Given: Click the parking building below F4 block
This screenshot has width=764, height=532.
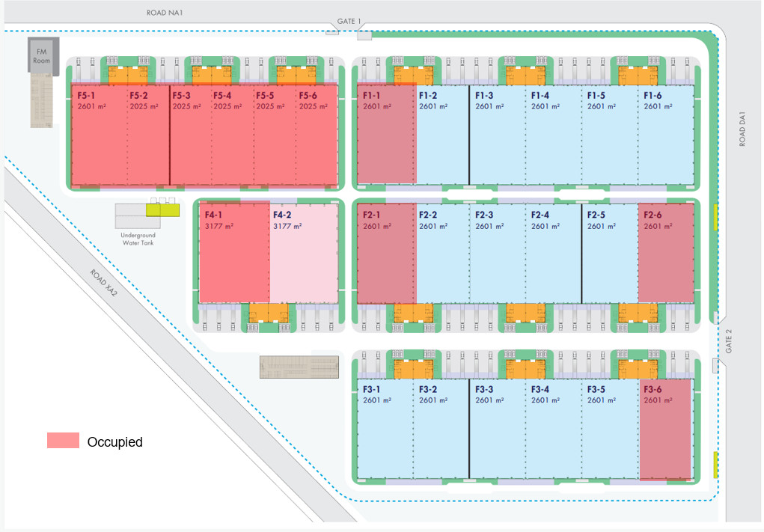Looking at the screenshot, I should click(299, 367).
